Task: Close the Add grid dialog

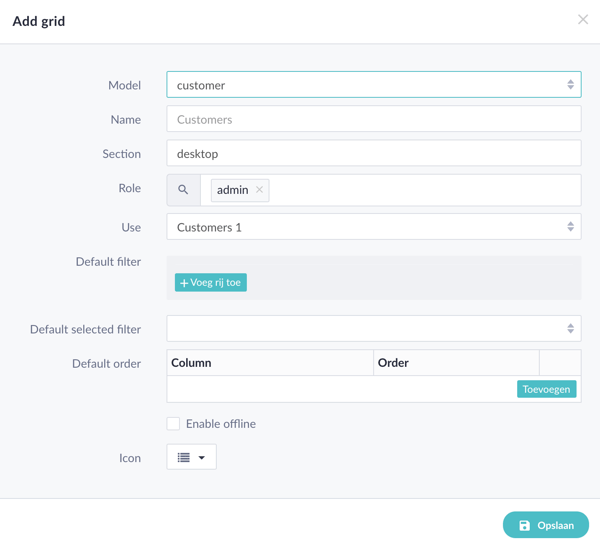Action: (x=583, y=19)
